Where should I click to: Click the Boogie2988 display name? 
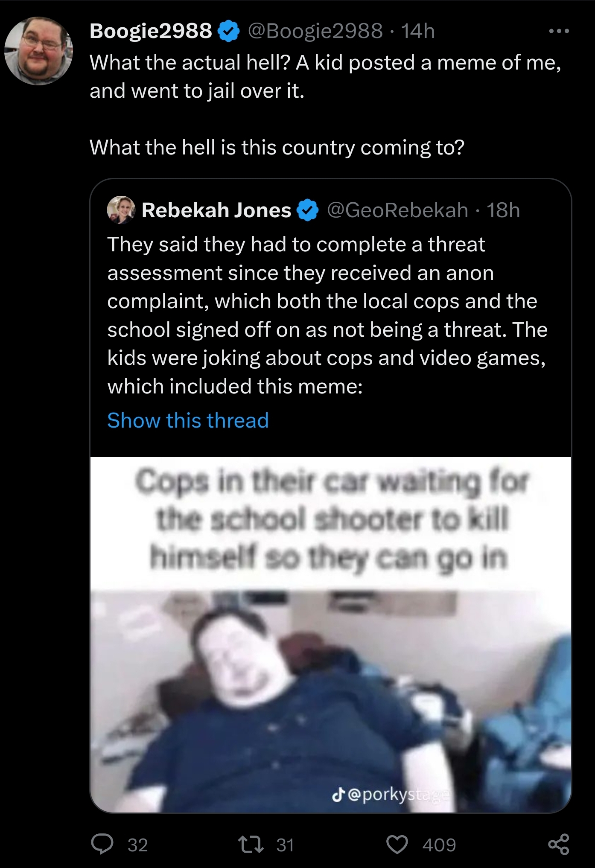[151, 31]
